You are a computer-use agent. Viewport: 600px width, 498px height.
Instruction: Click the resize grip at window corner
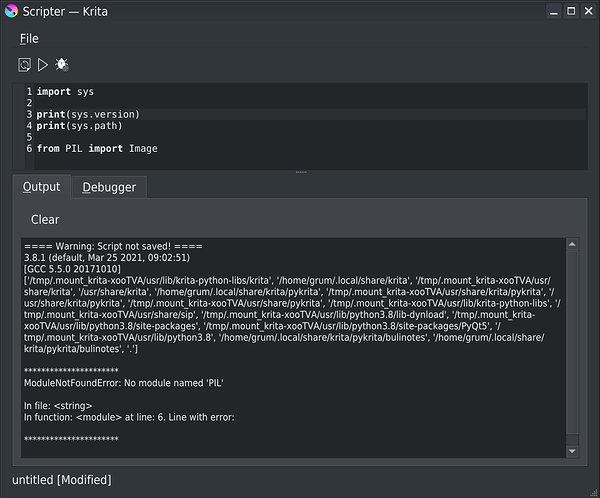[594, 492]
